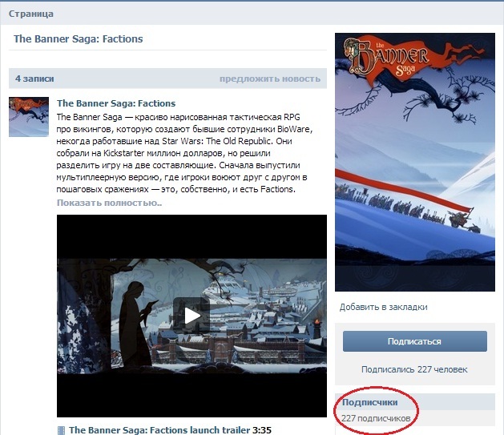This screenshot has height=435, width=504.
Task: Open the Подписчики section header
Action: pos(369,402)
